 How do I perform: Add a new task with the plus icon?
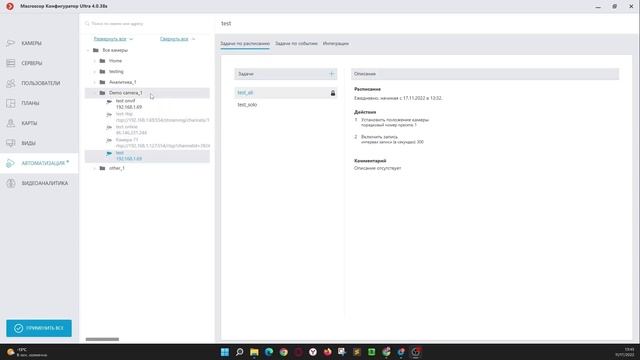coord(331,74)
